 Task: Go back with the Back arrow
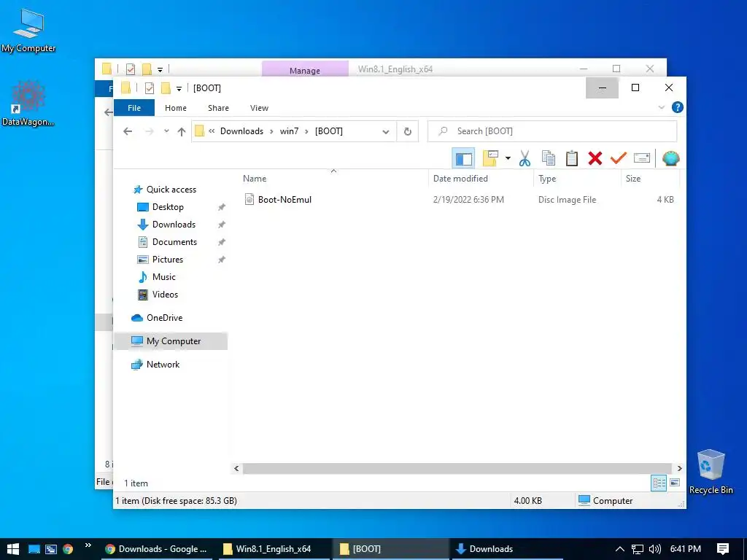[128, 131]
